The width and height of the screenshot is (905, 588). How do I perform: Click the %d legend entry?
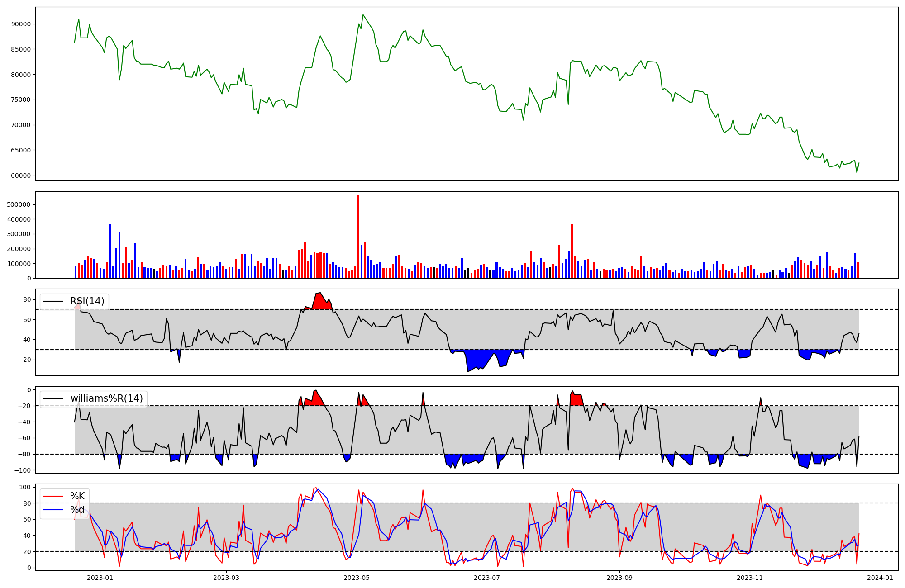coord(77,510)
